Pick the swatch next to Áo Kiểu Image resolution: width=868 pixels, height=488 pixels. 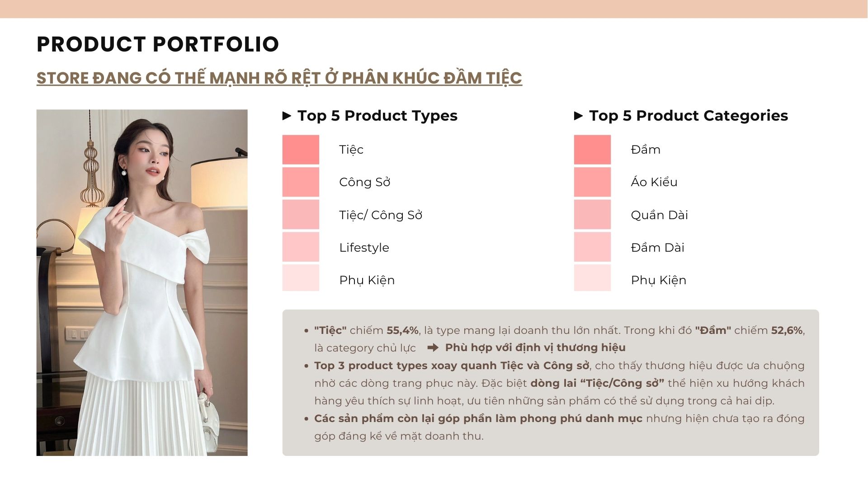[592, 182]
